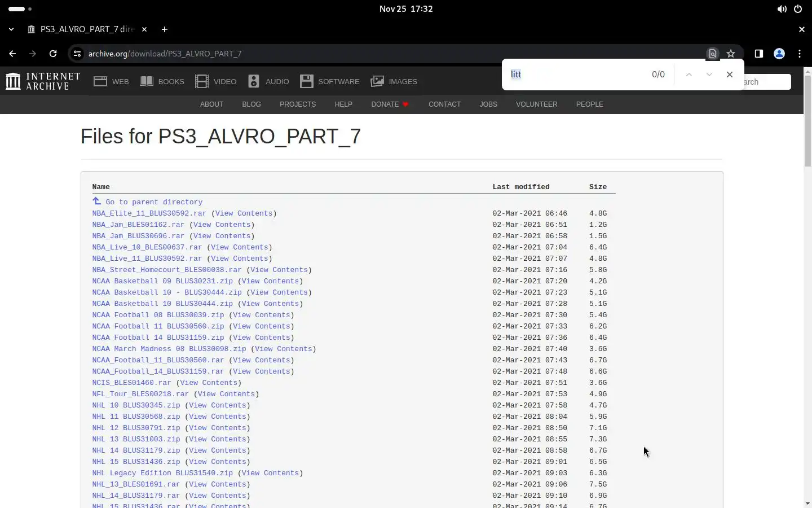Open the Software section

click(329, 81)
